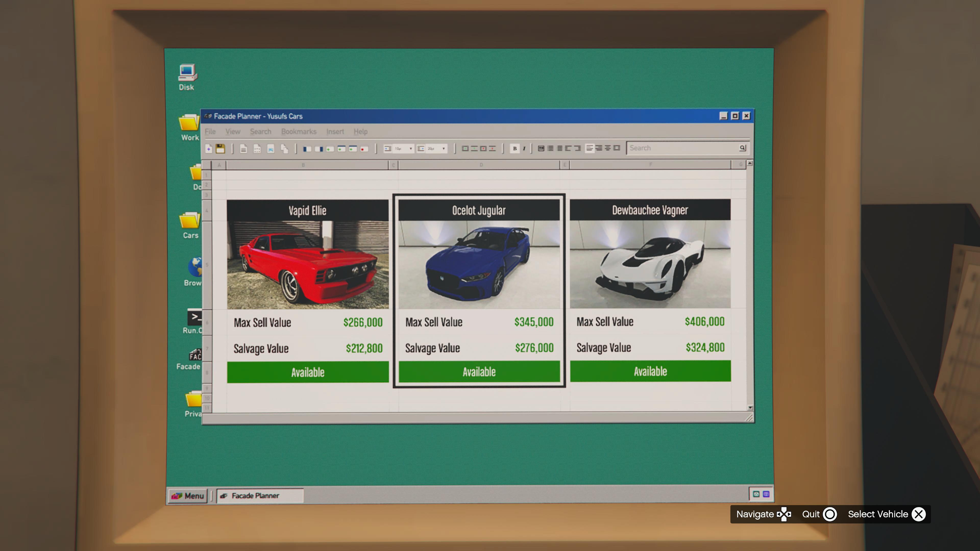This screenshot has width=980, height=551.
Task: Expand the 10pt size dropdown
Action: click(x=411, y=149)
